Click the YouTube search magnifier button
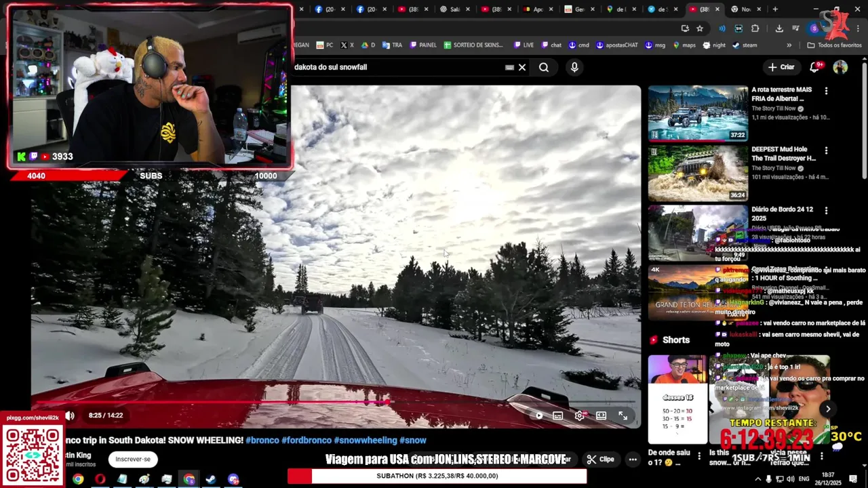Screen dimensions: 868x488 (x=544, y=67)
